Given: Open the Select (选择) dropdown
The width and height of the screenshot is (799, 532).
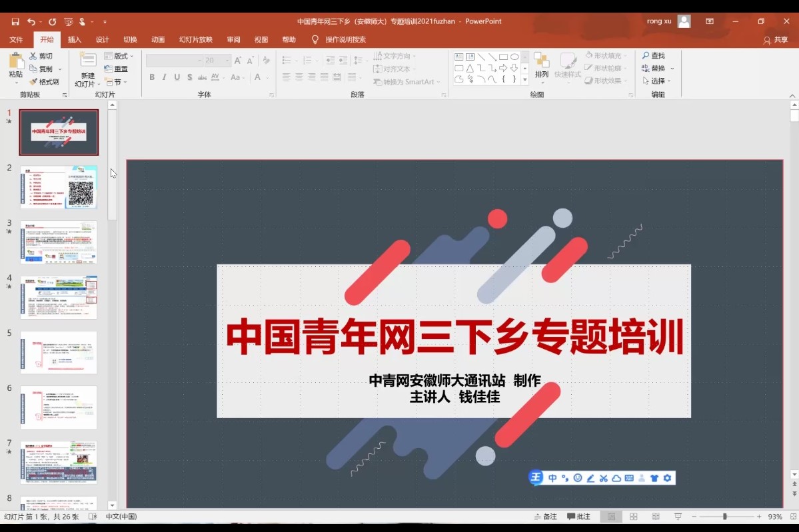Looking at the screenshot, I should [x=657, y=81].
